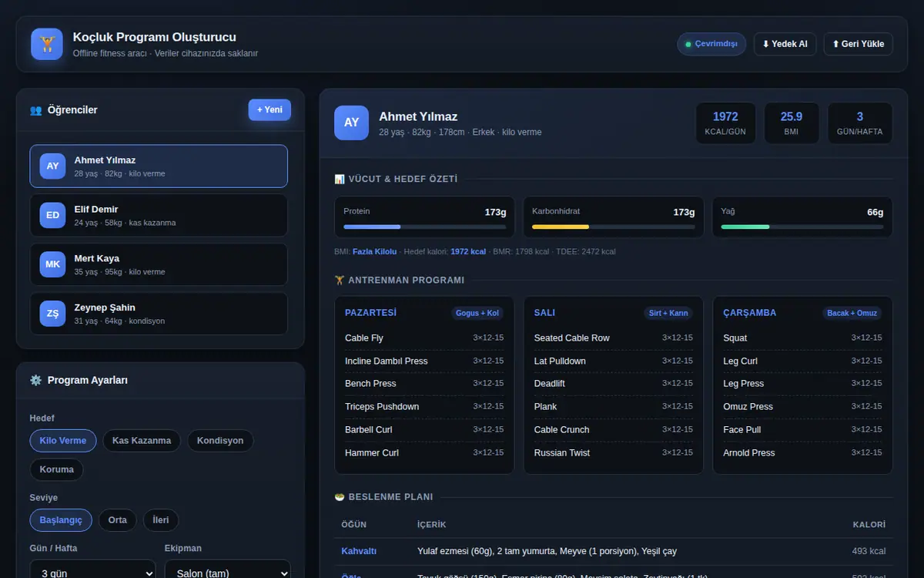The width and height of the screenshot is (924, 578).
Task: Click the Çevrimdışı status badge
Action: click(x=711, y=44)
